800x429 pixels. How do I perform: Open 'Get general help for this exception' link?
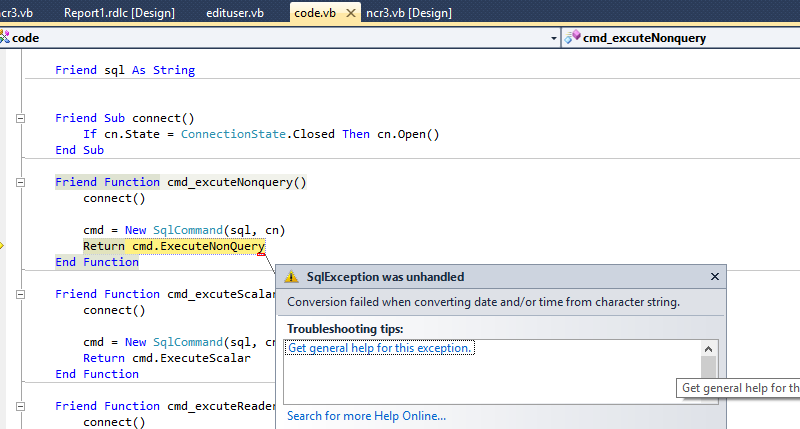pyautogui.click(x=379, y=348)
